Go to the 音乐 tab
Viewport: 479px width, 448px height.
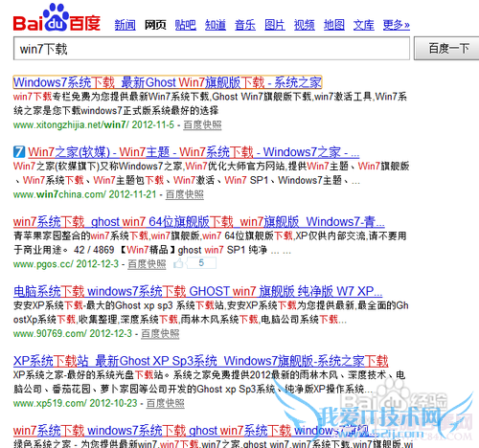[245, 25]
